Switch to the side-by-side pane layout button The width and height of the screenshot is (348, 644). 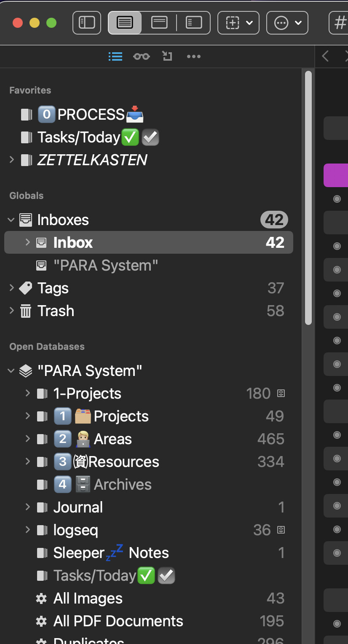[194, 23]
